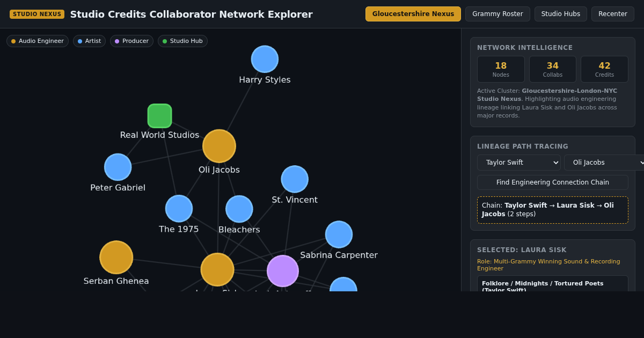Toggle the Producer legend filter
The height and width of the screenshot is (338, 644).
131,41
